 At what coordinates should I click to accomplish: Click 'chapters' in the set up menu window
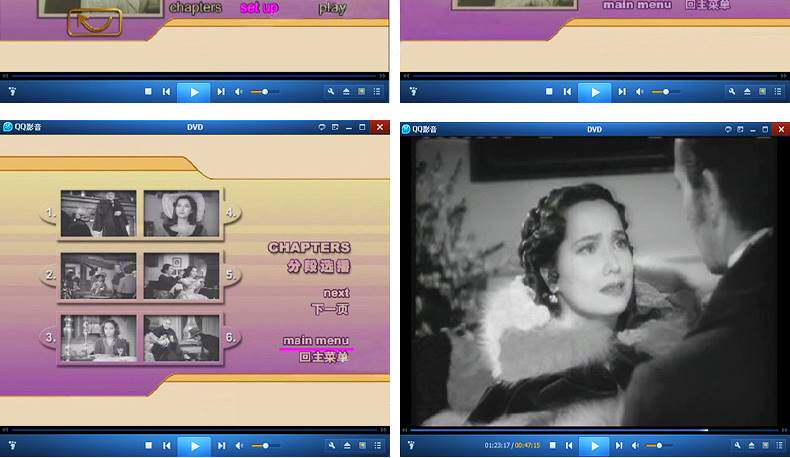(195, 8)
